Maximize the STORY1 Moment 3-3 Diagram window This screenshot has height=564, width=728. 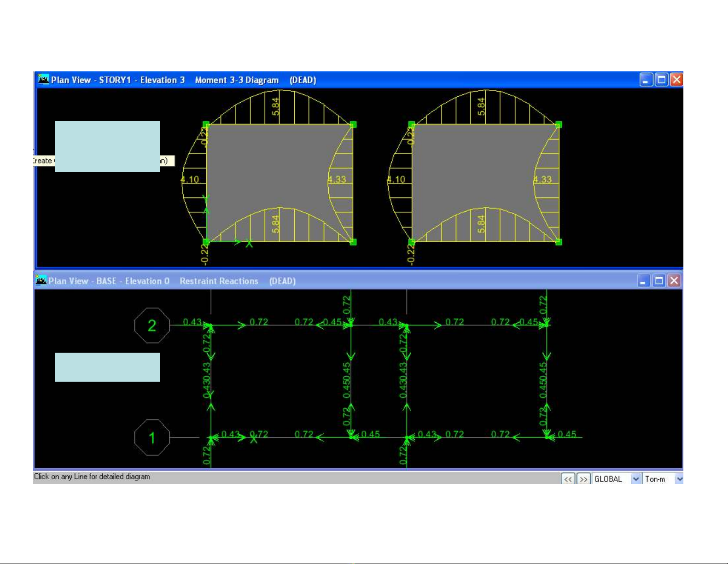point(661,80)
